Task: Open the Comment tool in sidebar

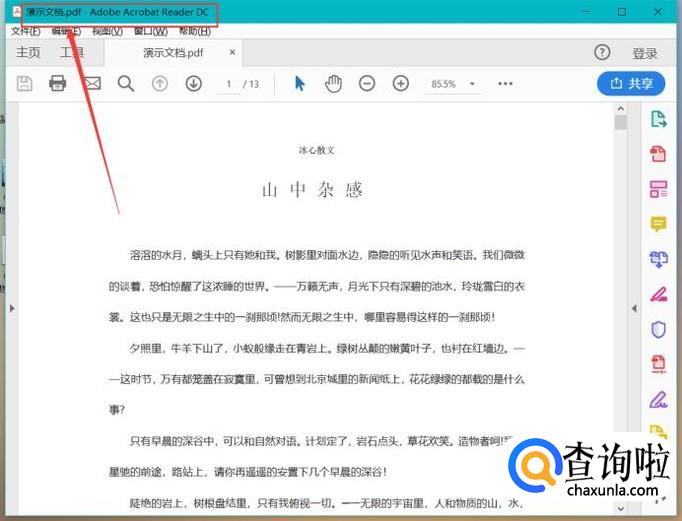Action: point(659,224)
